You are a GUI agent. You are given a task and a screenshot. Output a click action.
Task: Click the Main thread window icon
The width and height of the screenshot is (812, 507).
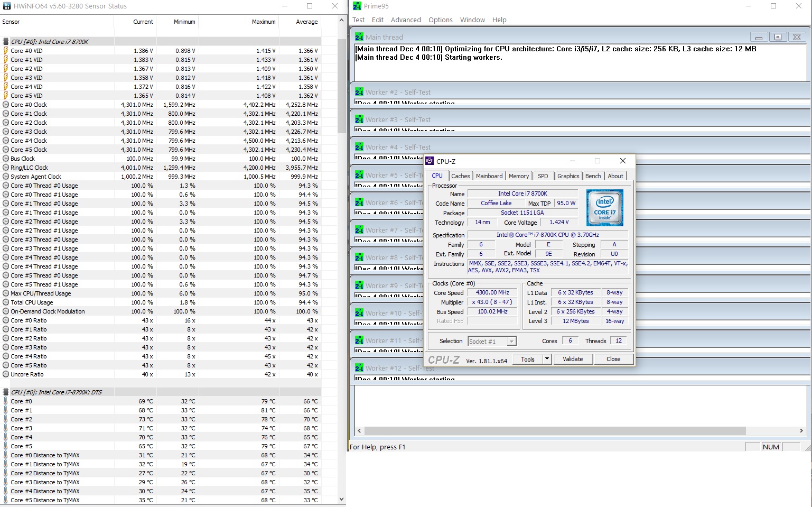[x=359, y=37]
